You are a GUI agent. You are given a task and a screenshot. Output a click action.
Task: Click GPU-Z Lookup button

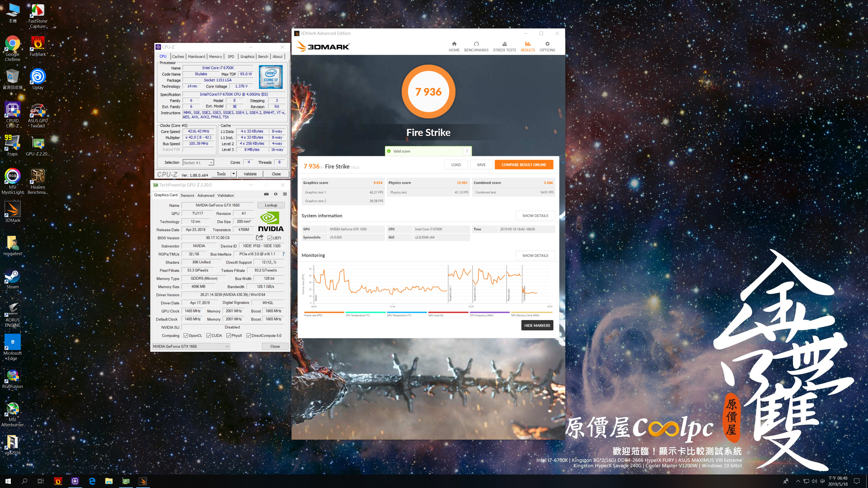(271, 205)
